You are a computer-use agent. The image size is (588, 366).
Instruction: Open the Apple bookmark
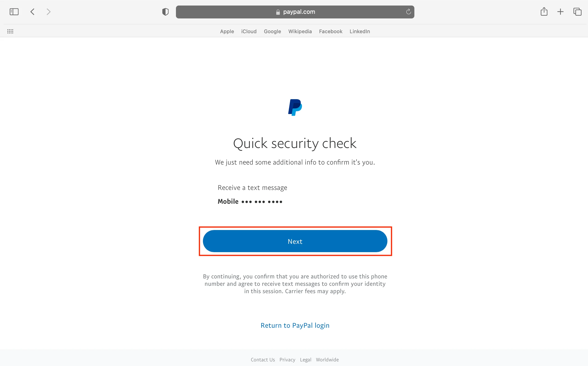click(x=227, y=32)
